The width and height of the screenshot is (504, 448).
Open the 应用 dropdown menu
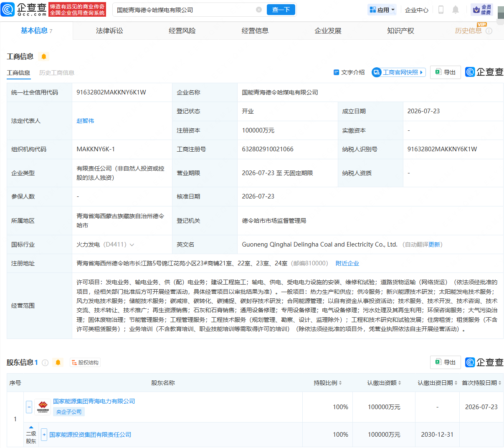click(x=382, y=10)
